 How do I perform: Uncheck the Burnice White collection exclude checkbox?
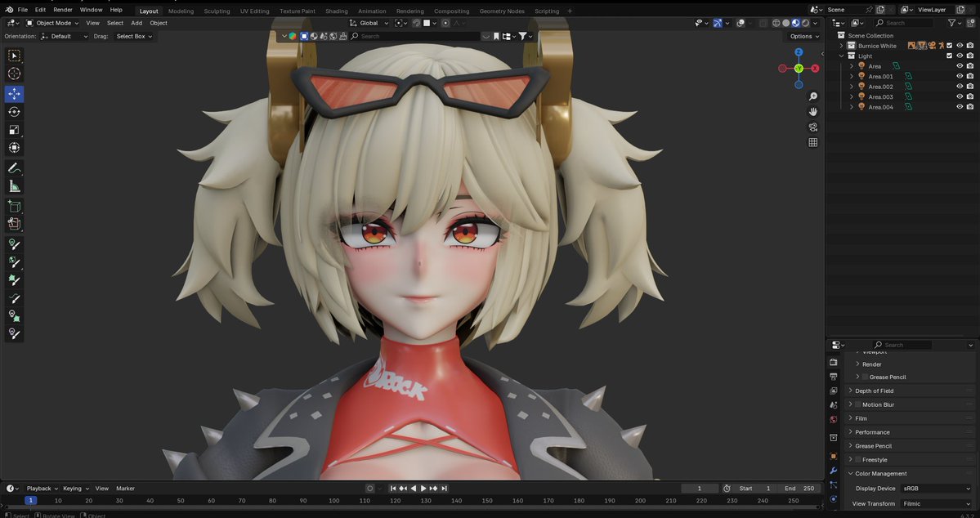point(950,46)
